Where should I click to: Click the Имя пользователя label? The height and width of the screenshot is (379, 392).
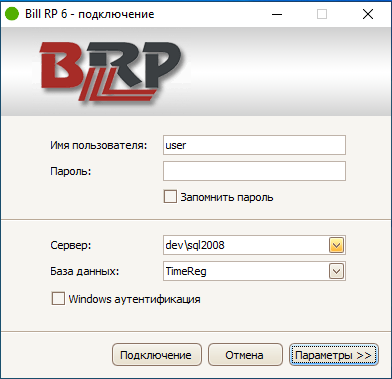point(99,145)
